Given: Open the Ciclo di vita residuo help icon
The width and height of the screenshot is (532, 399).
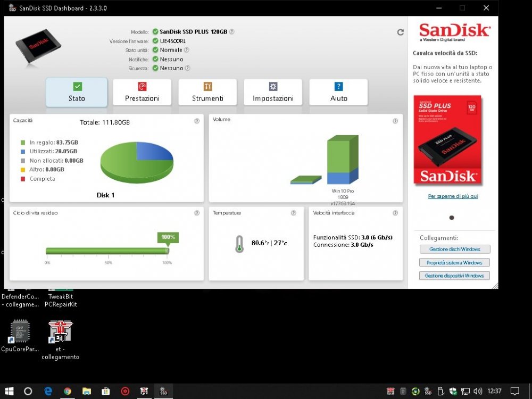Looking at the screenshot, I should click(x=197, y=213).
